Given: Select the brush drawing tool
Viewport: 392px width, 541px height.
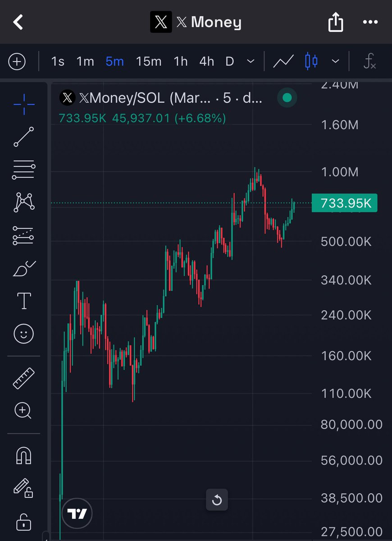Looking at the screenshot, I should [24, 268].
